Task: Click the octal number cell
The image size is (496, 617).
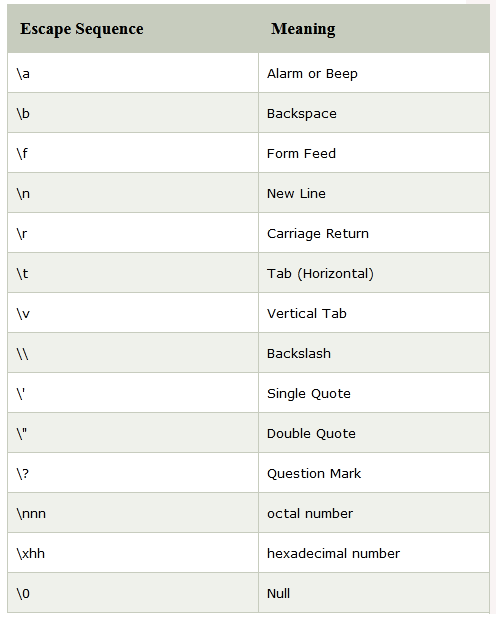Action: (374, 513)
